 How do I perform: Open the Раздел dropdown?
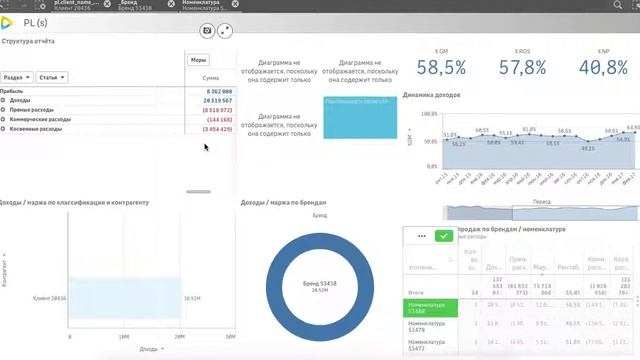(x=16, y=77)
